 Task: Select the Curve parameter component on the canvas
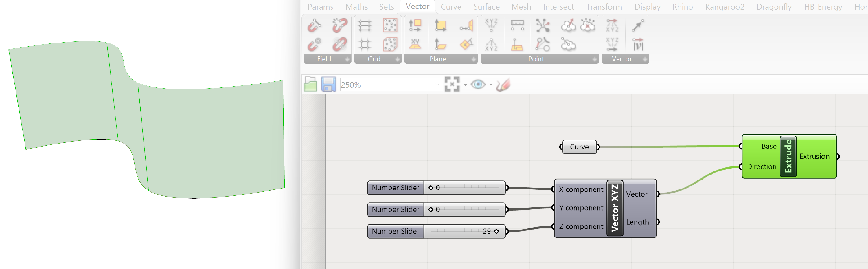pyautogui.click(x=579, y=147)
